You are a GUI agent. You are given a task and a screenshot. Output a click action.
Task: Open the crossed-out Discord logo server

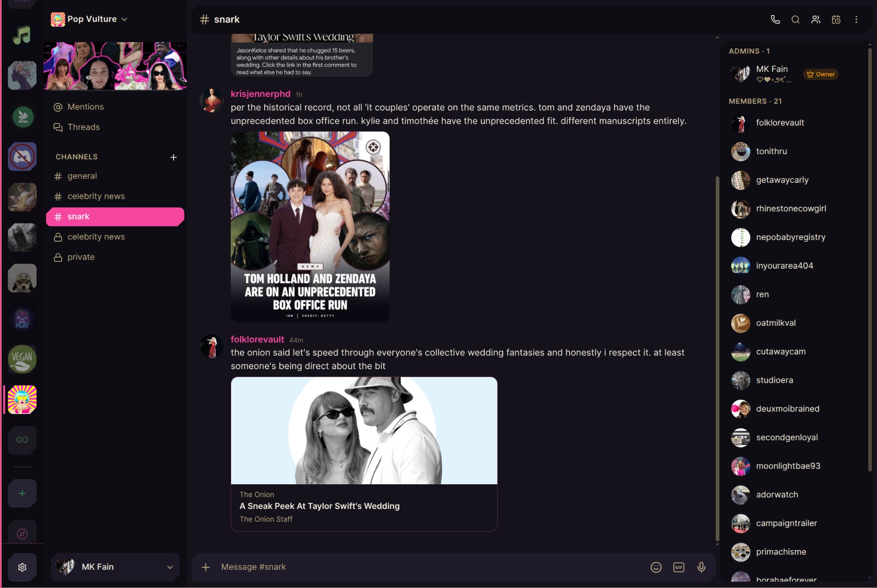[22, 157]
